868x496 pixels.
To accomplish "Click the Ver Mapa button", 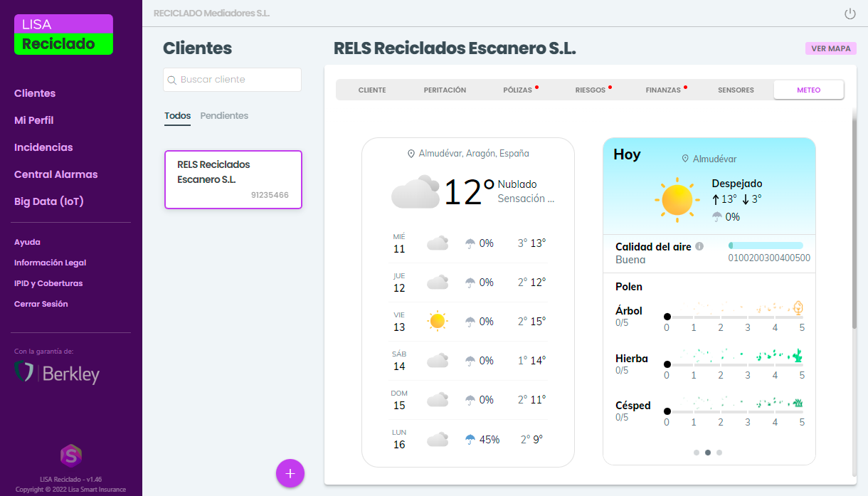I will point(831,48).
